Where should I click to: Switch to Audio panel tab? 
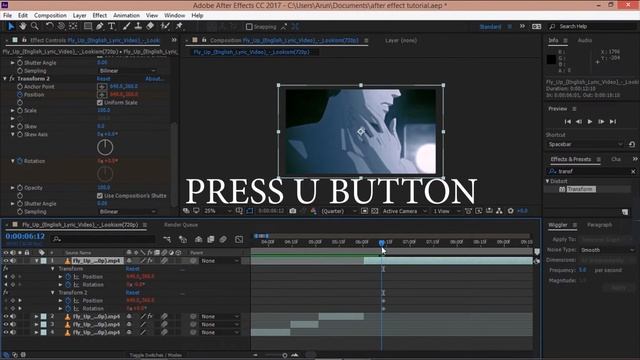coord(584,40)
